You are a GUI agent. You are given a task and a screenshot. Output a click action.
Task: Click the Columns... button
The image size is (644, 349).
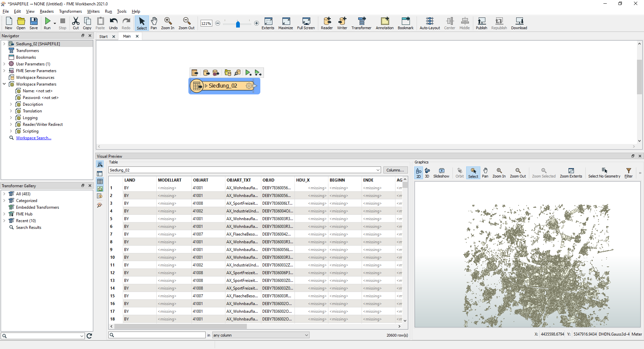point(395,170)
